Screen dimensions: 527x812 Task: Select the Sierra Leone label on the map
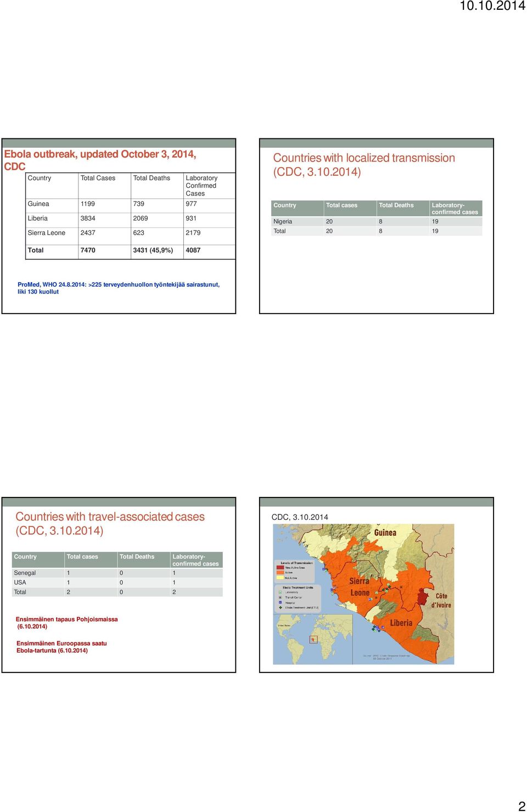pyautogui.click(x=360, y=587)
